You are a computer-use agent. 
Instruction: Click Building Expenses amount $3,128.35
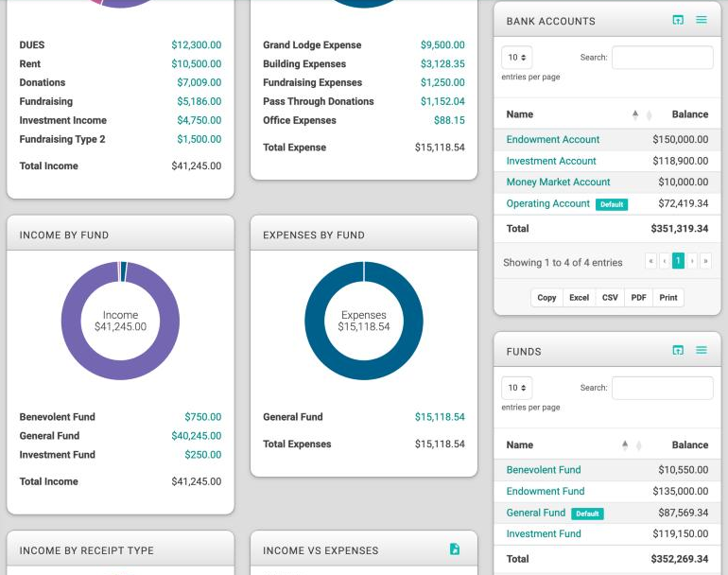click(442, 63)
